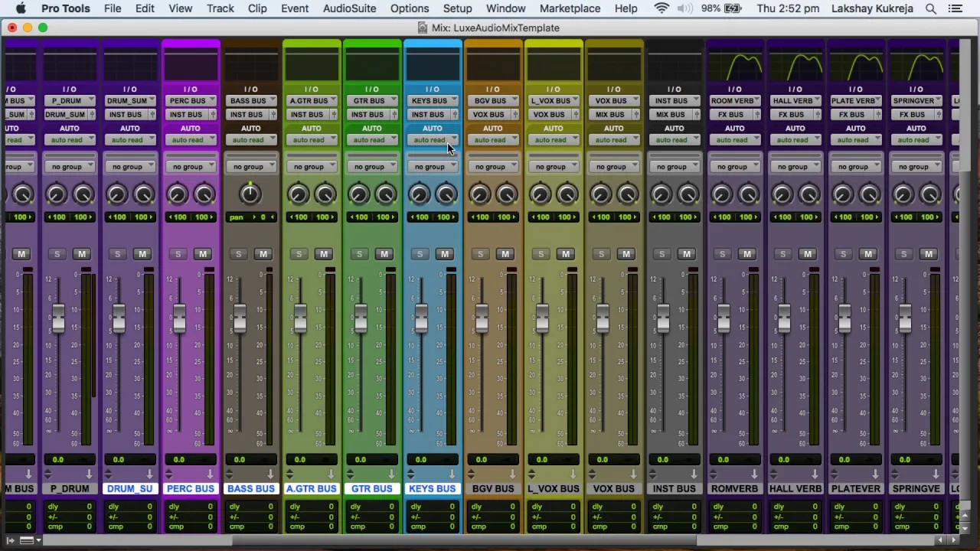This screenshot has height=551, width=980.
Task: Open the ROOM VERB EQ curve graph
Action: tap(734, 67)
